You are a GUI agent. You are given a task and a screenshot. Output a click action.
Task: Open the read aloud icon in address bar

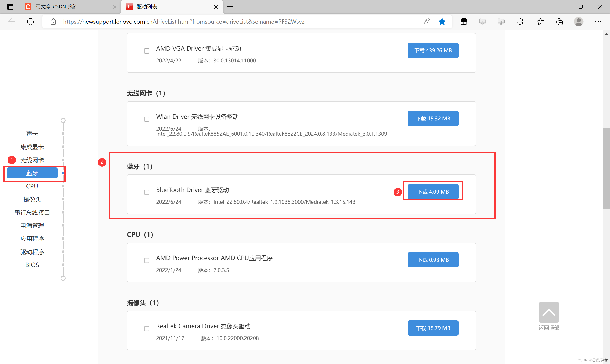pos(427,22)
